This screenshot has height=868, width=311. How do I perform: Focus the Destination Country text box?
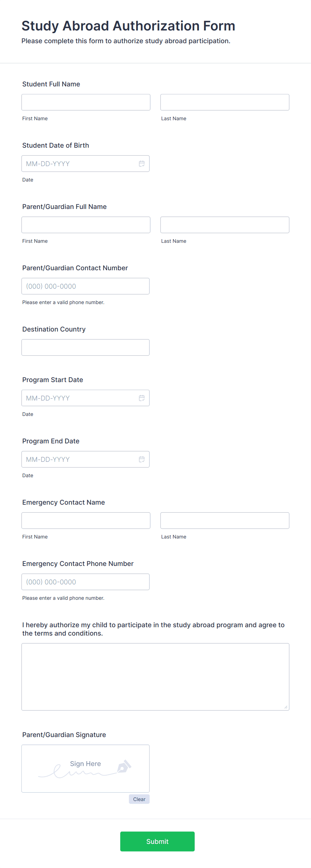pos(86,347)
